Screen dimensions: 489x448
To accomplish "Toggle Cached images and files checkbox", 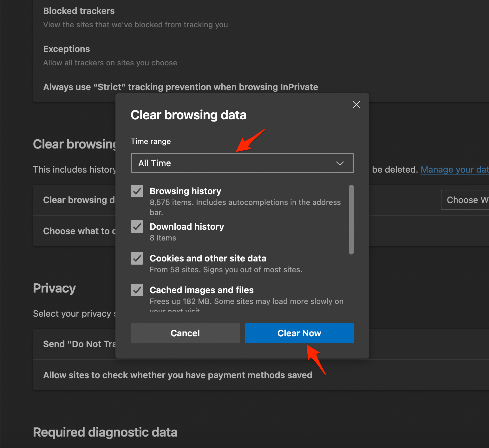I will [137, 290].
